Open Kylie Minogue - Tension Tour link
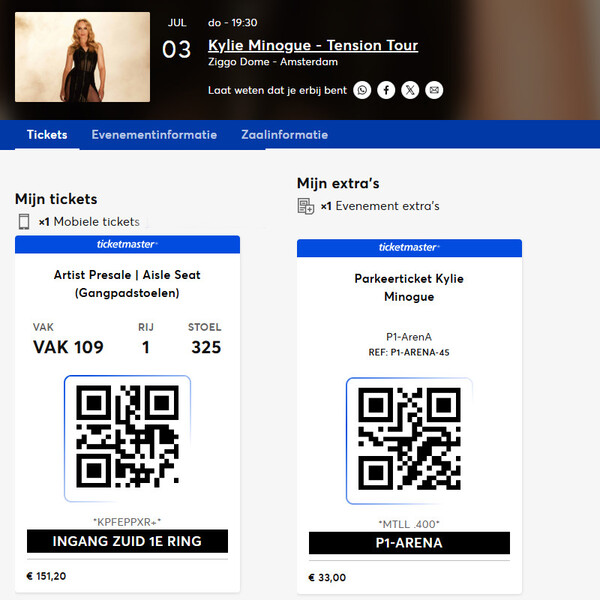Viewport: 600px width, 600px height. coord(313,45)
